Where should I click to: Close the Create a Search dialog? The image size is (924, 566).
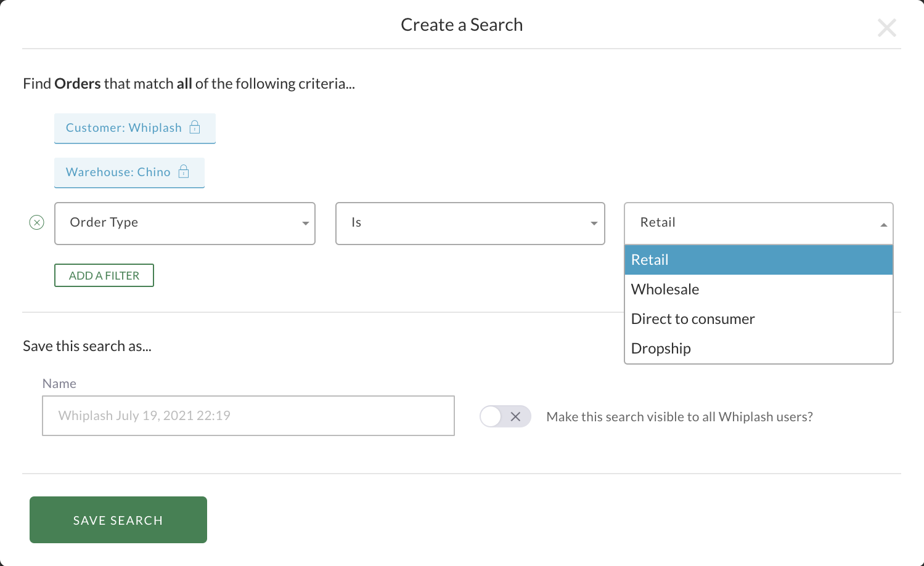click(886, 28)
